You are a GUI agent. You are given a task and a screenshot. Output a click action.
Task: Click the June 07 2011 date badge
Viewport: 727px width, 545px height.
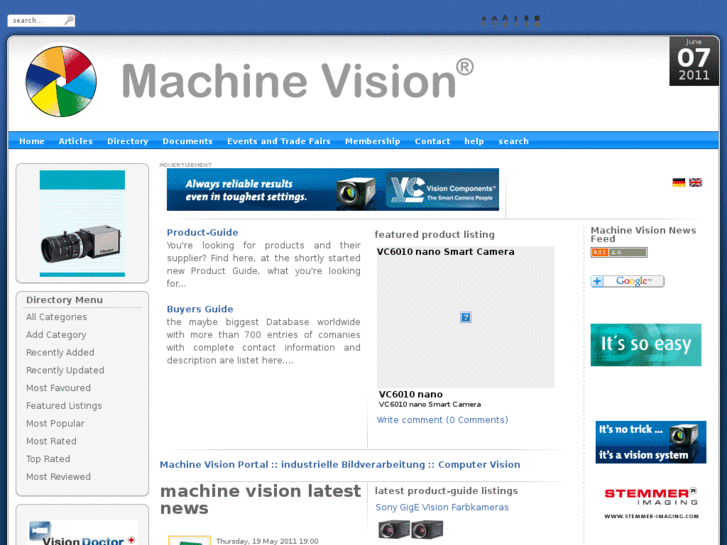(x=694, y=61)
